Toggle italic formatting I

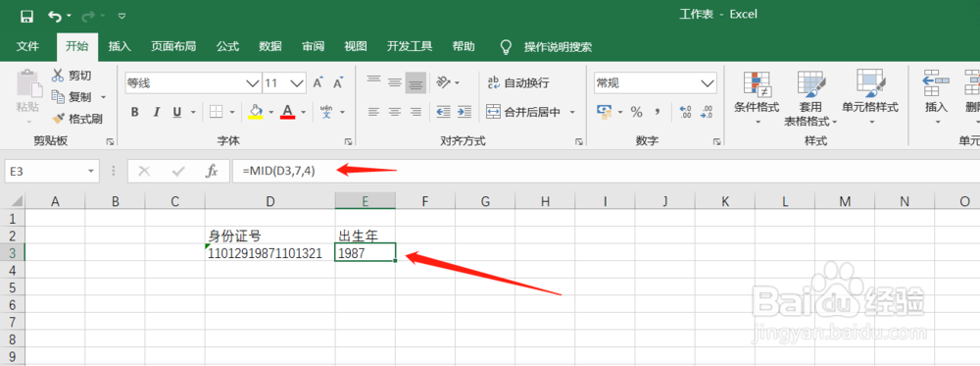tap(156, 112)
